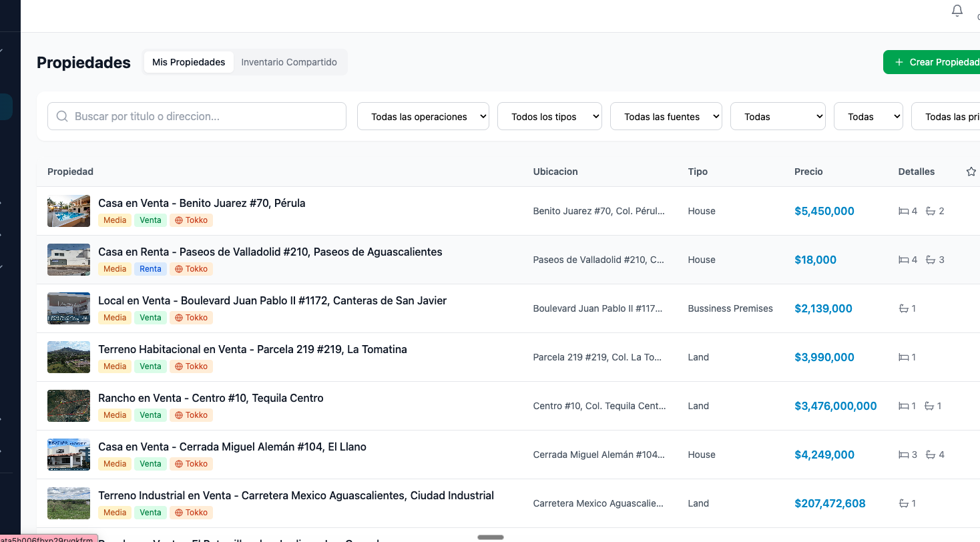The image size is (980, 542).
Task: Click the notification bell icon
Action: coord(957,11)
